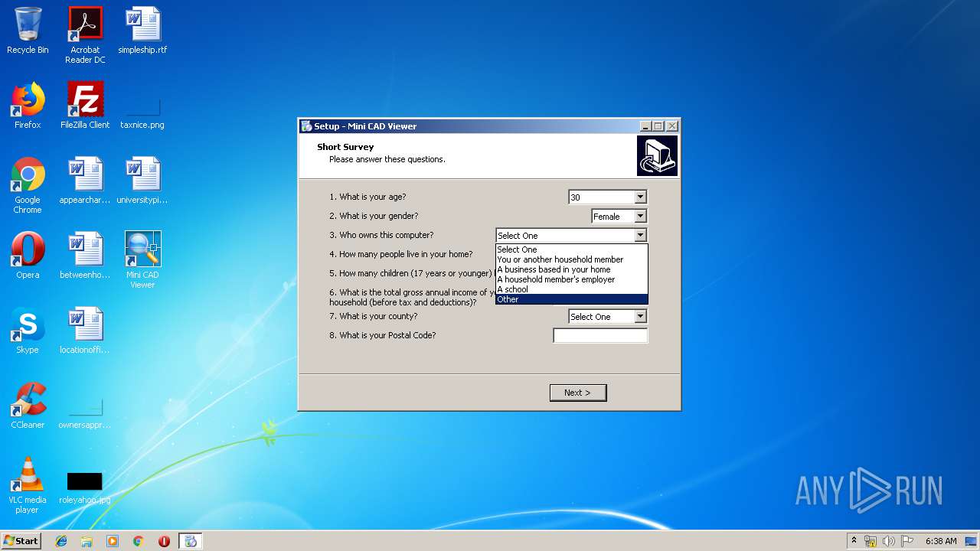The height and width of the screenshot is (551, 980).
Task: Select the Opera desktop shortcut
Action: pos(28,256)
